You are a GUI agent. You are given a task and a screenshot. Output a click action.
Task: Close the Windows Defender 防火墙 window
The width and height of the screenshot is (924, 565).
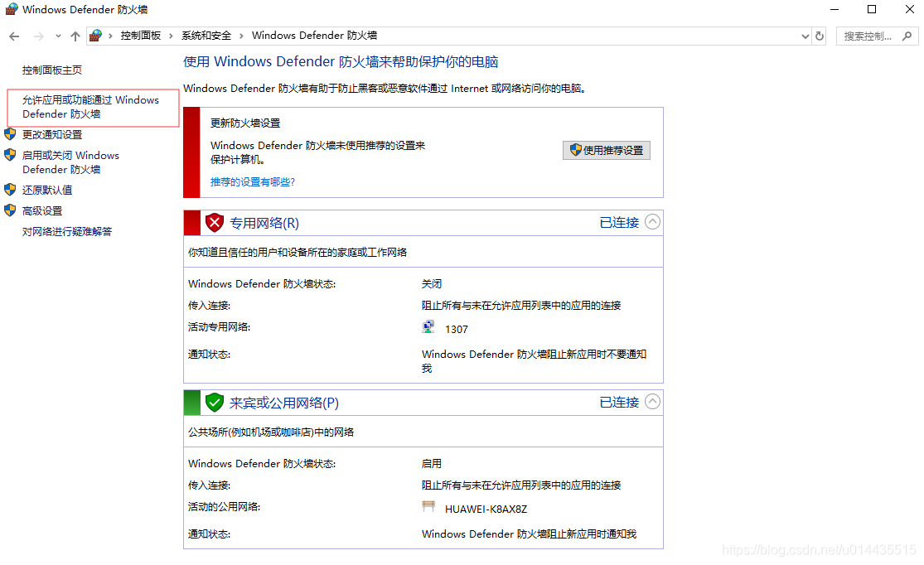(x=909, y=9)
